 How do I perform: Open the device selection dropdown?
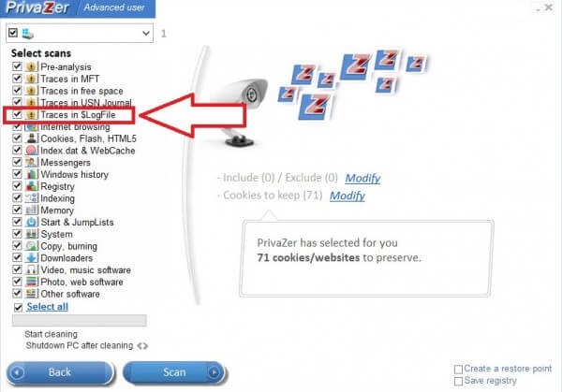(x=146, y=34)
